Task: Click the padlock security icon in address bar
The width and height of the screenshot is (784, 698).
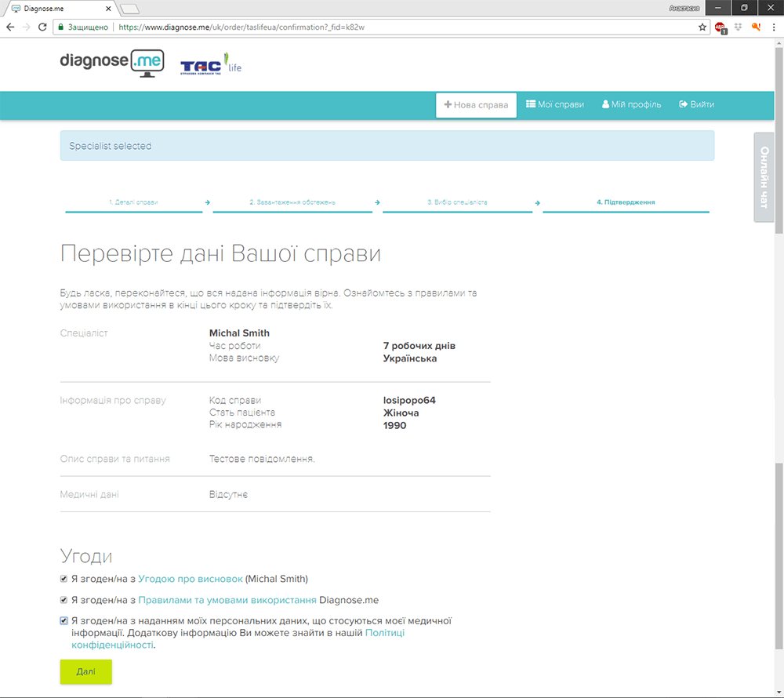Action: [x=60, y=25]
